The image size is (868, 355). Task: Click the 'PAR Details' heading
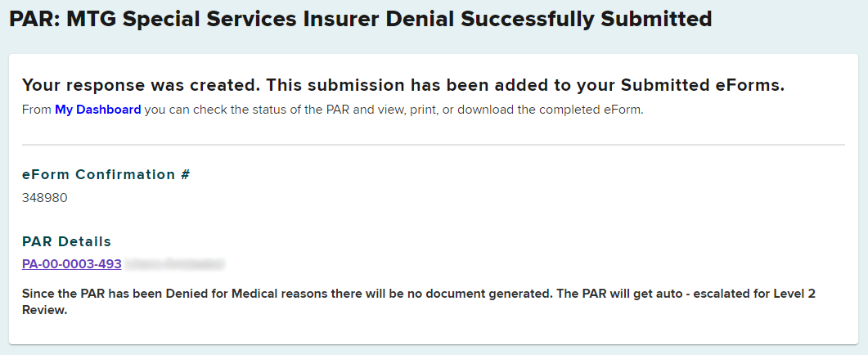coord(67,241)
